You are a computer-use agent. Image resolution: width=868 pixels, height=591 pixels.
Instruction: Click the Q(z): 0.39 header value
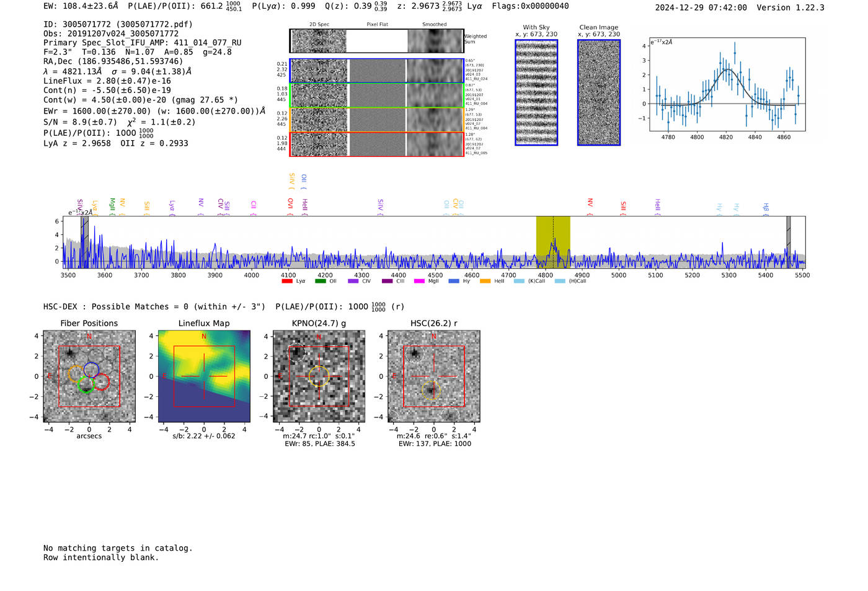(356, 6)
